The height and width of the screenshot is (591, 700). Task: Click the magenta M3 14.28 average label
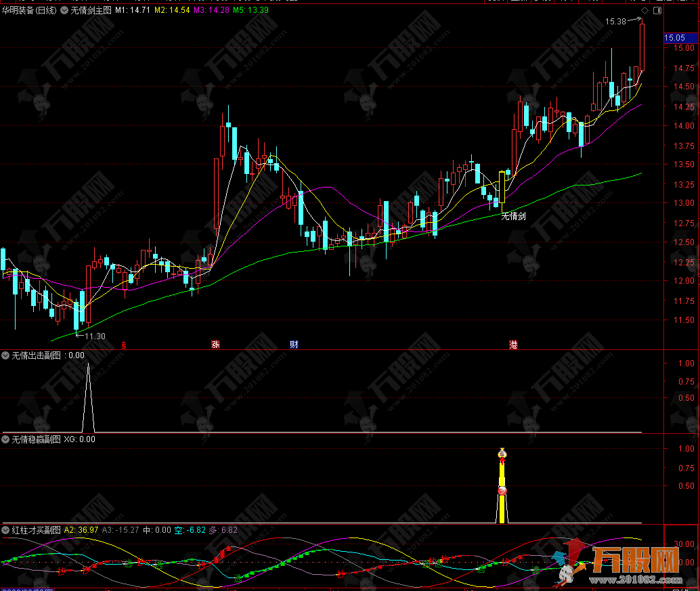point(211,11)
